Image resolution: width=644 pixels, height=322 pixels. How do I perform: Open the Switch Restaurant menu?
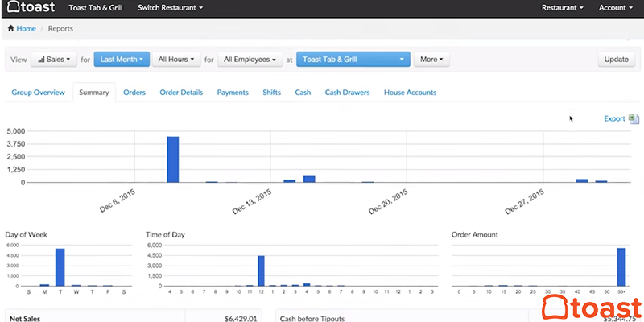tap(170, 8)
